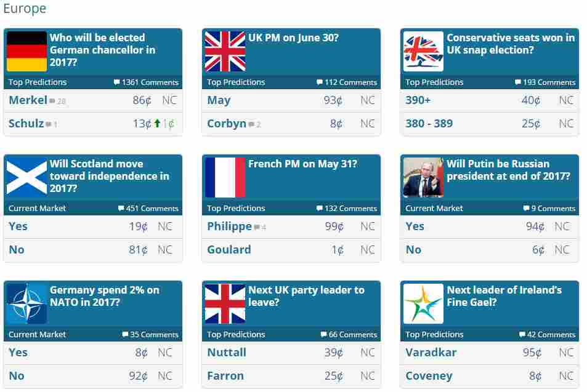Click the 99¢ price for Philippe

pyautogui.click(x=334, y=226)
